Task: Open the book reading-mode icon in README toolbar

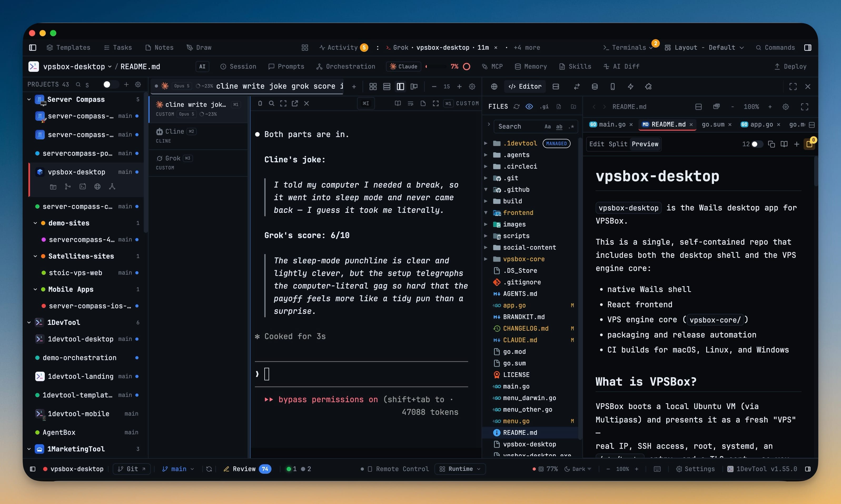Action: pos(784,144)
